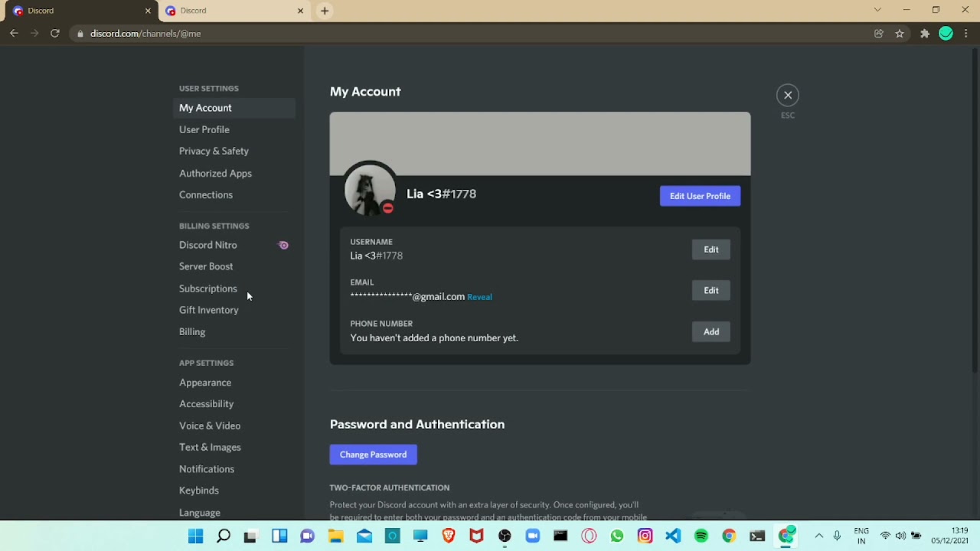
Task: Close the first Discord browser tab
Action: pos(148,11)
